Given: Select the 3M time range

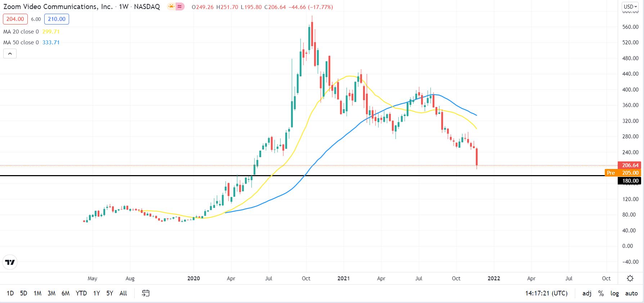Looking at the screenshot, I should coord(51,293).
